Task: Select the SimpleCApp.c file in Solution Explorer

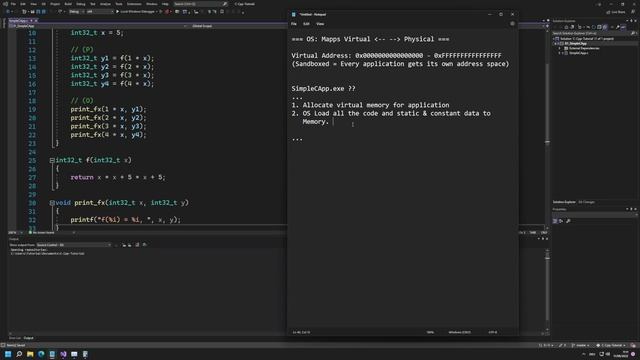Action: click(579, 53)
